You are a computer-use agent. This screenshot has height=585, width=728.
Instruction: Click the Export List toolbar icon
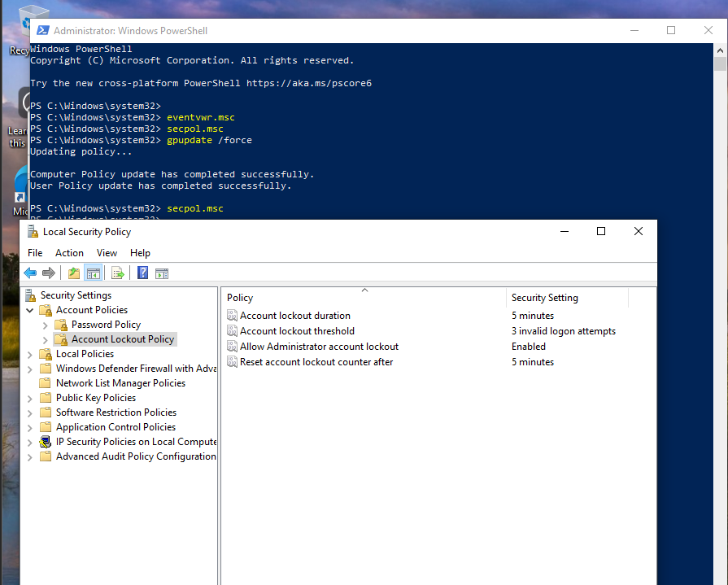pyautogui.click(x=118, y=273)
